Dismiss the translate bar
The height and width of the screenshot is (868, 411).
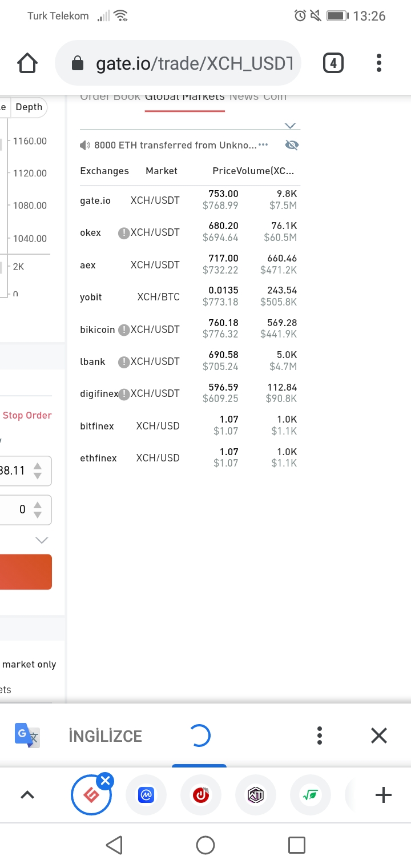pyautogui.click(x=378, y=736)
